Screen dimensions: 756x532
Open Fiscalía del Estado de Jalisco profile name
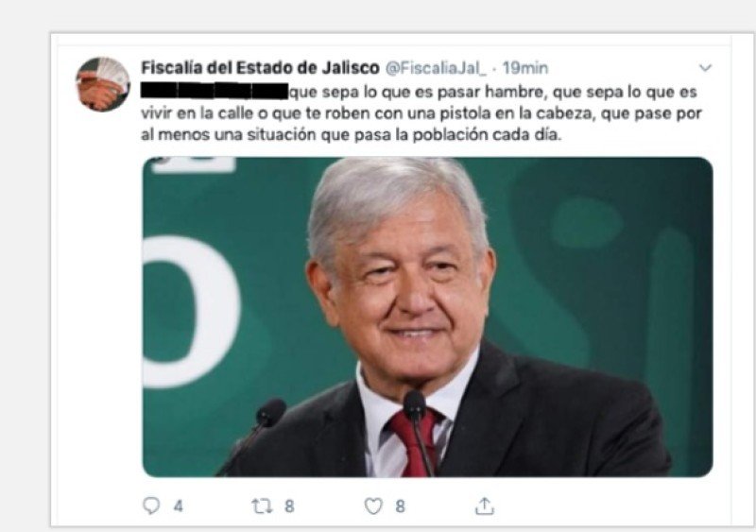point(260,68)
